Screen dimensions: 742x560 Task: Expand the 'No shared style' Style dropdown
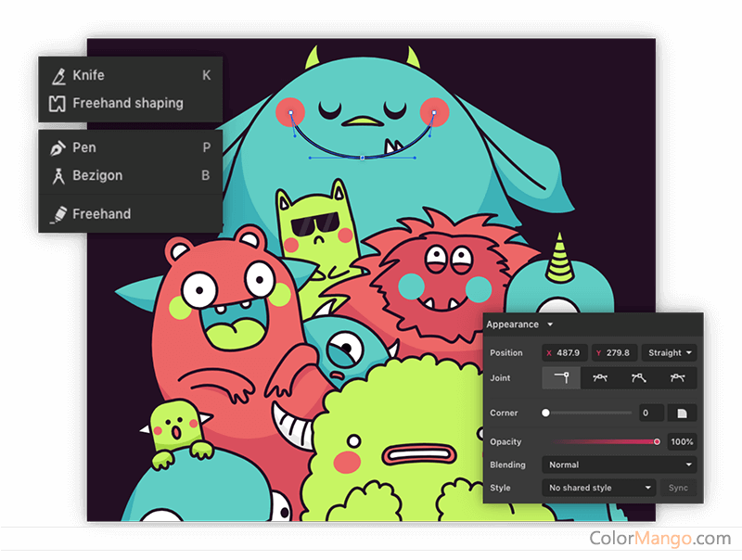[x=600, y=488]
